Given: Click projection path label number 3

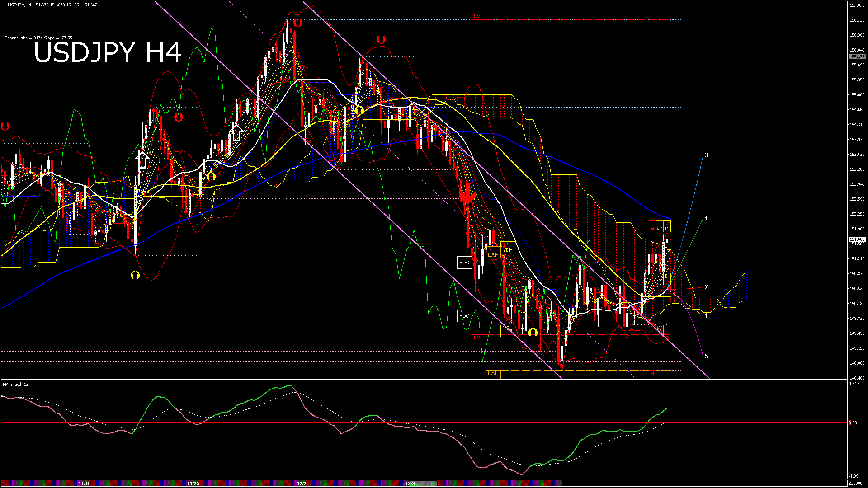Looking at the screenshot, I should pyautogui.click(x=706, y=155).
